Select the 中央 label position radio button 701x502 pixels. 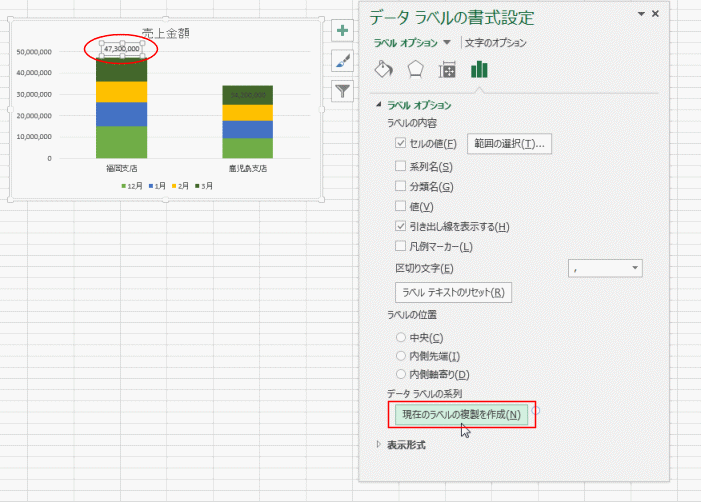pyautogui.click(x=402, y=338)
